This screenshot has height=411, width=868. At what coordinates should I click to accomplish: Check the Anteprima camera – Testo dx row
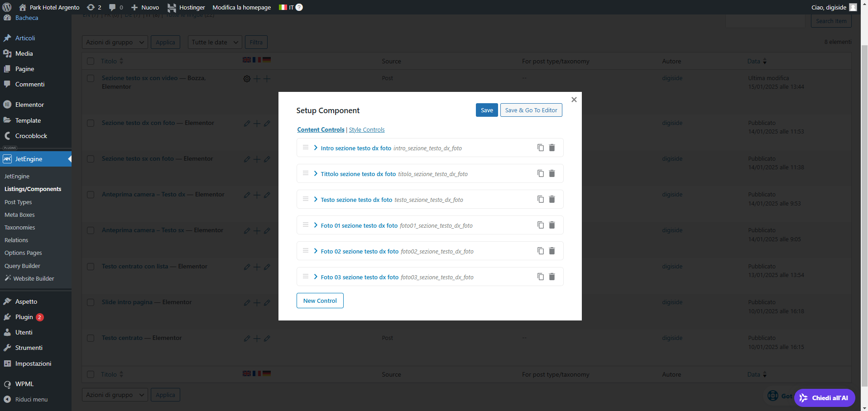tap(91, 195)
